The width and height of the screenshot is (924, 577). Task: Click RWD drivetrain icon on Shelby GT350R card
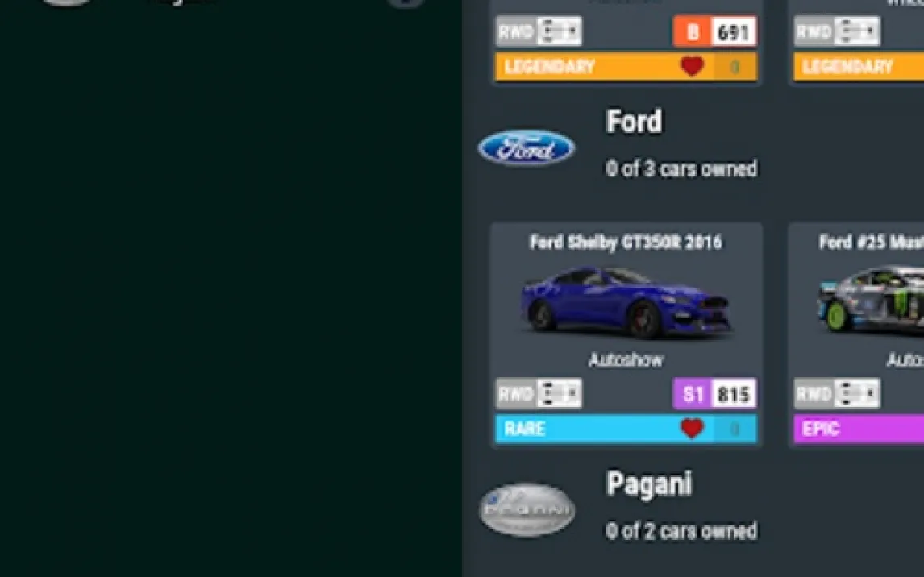click(539, 392)
